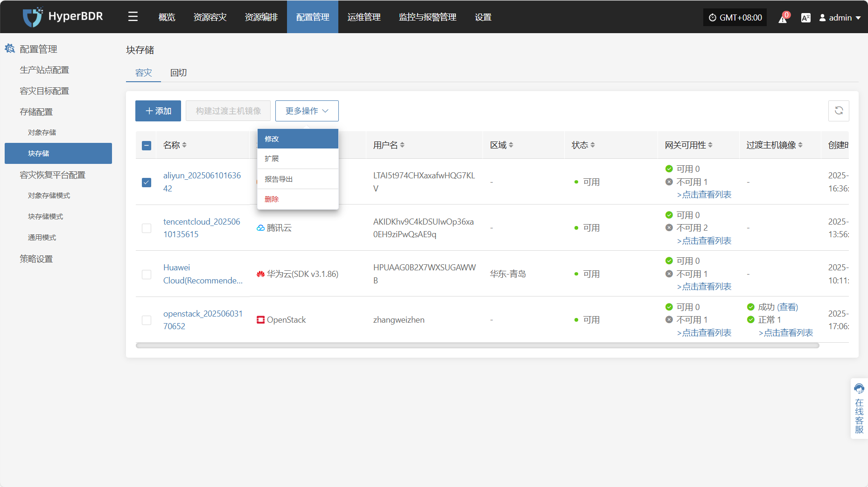868x487 pixels.
Task: Open the alert bell notifications
Action: (x=783, y=18)
